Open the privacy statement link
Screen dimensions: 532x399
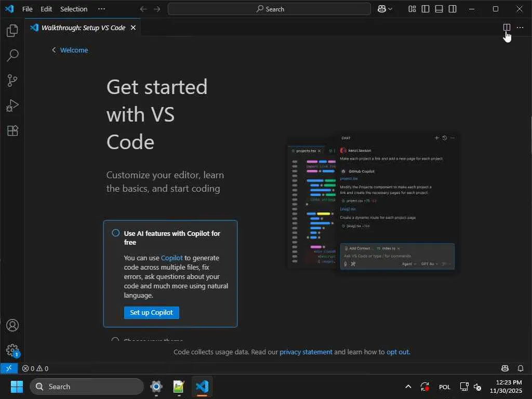pyautogui.click(x=305, y=352)
